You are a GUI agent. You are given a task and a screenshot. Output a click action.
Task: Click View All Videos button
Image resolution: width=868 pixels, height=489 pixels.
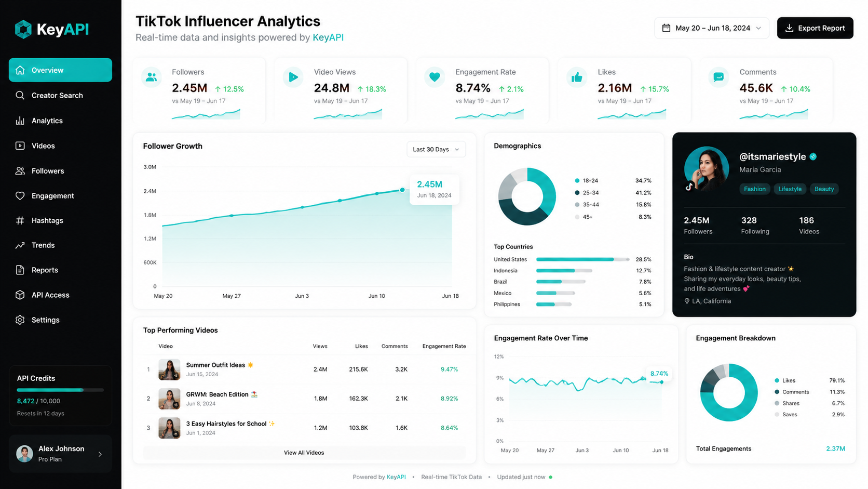304,453
